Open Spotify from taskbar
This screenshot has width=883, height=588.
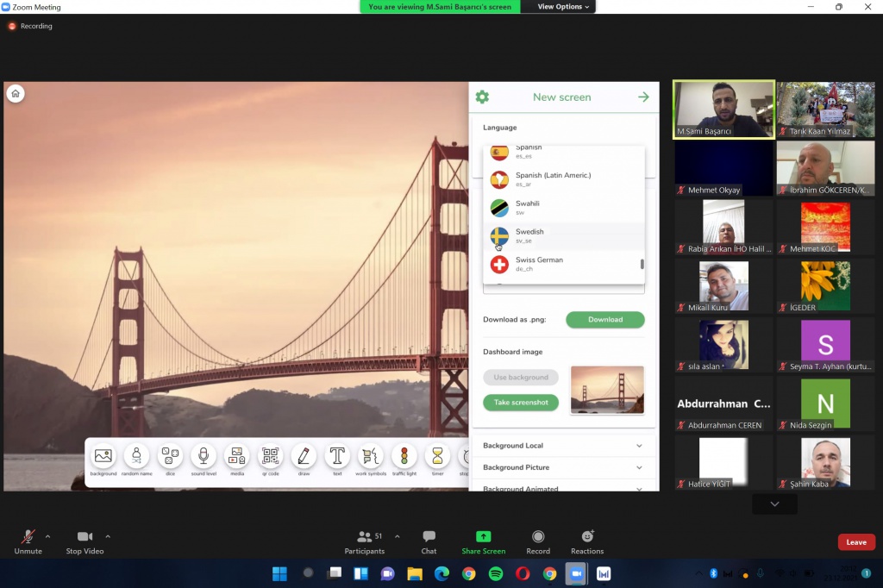click(496, 574)
